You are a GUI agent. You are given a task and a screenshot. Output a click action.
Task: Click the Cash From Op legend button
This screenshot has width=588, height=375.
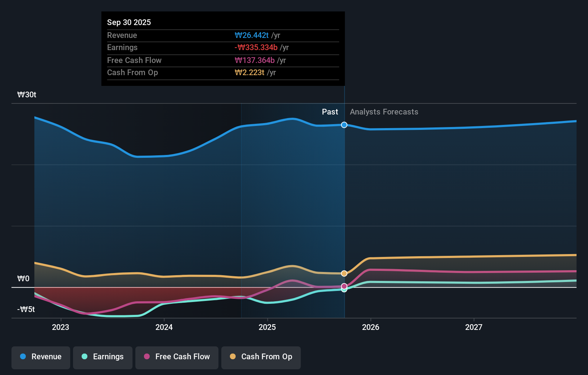pos(261,357)
